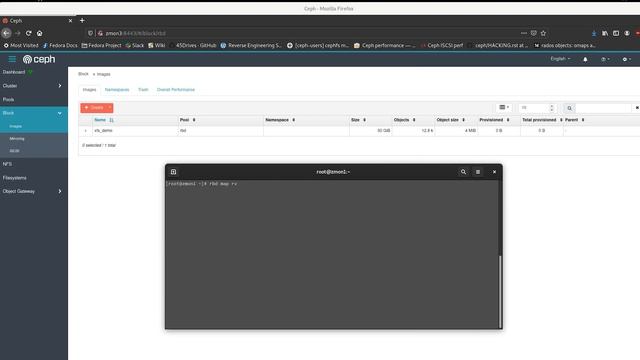Image resolution: width=640 pixels, height=360 pixels.
Task: Open the Create button dropdown caret
Action: pyautogui.click(x=110, y=108)
